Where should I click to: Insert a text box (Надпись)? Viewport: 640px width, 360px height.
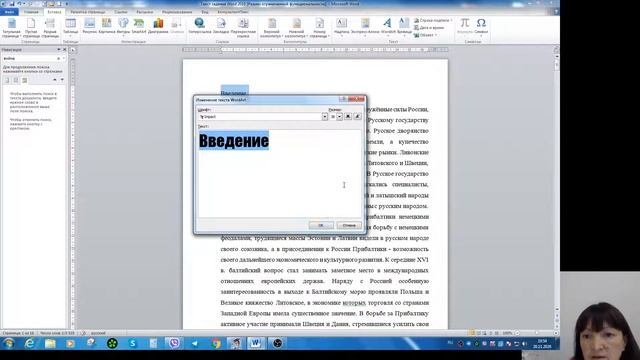(x=342, y=26)
